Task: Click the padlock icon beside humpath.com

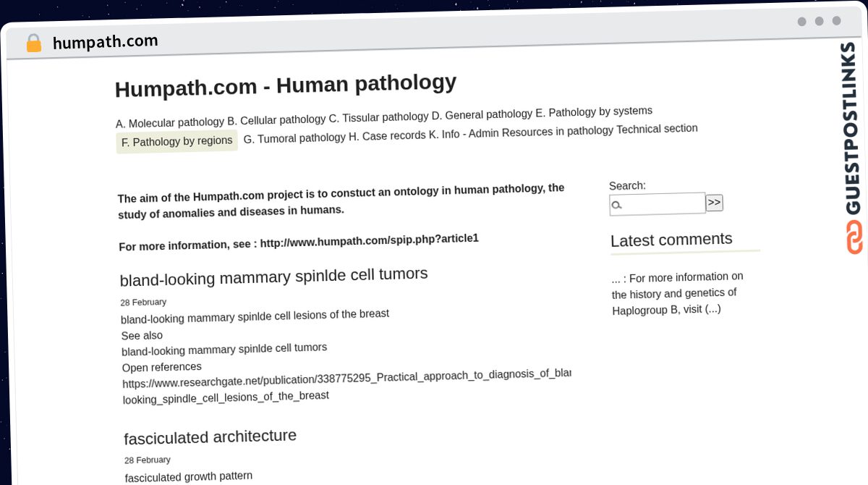Action: [33, 43]
